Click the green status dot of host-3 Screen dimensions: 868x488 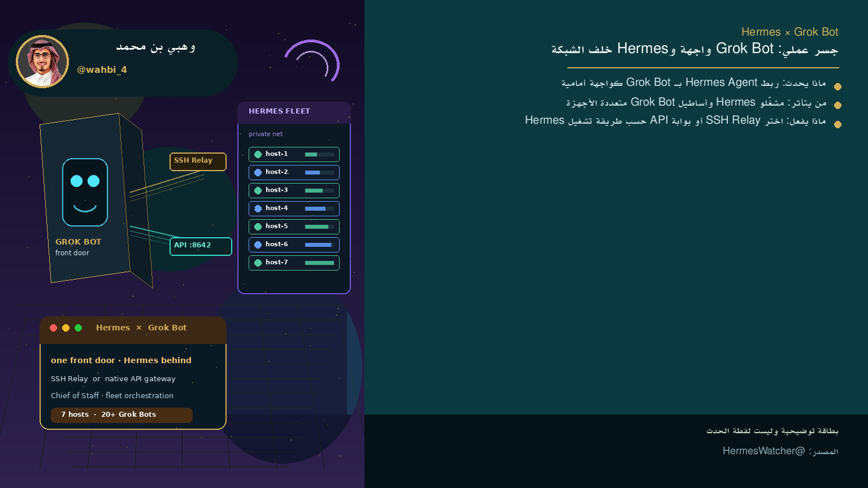click(x=258, y=190)
